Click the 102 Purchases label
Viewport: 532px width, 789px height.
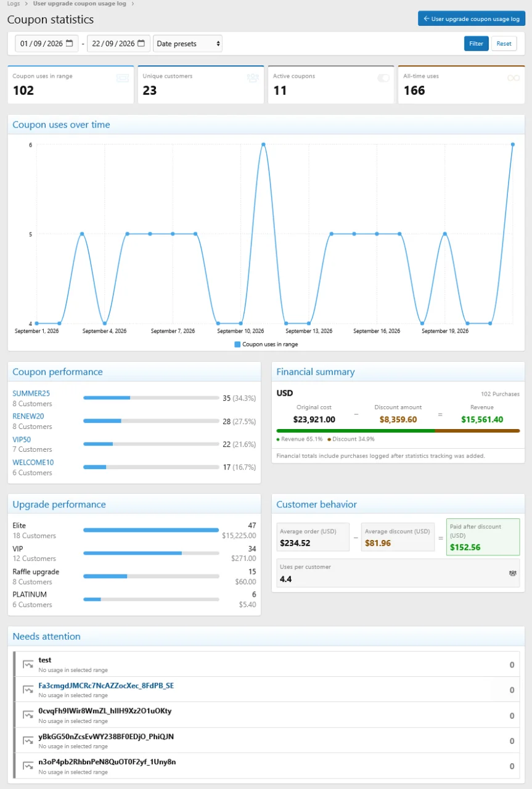click(501, 394)
